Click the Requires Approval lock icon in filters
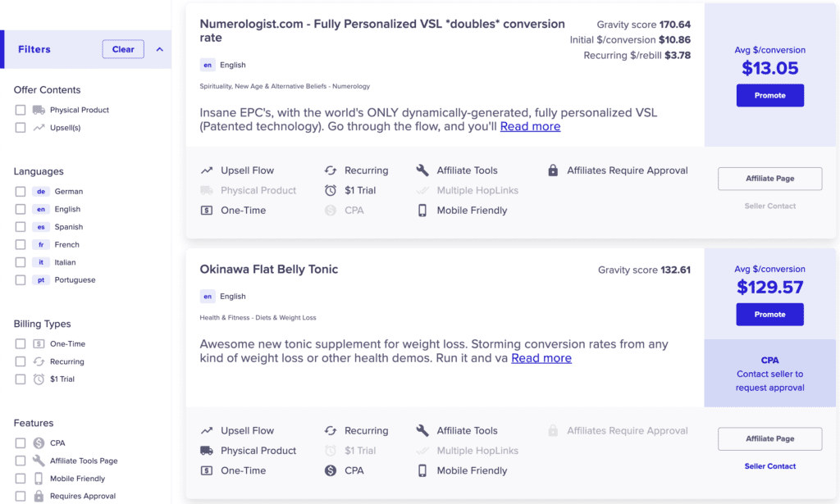Image resolution: width=840 pixels, height=504 pixels. coord(39,496)
